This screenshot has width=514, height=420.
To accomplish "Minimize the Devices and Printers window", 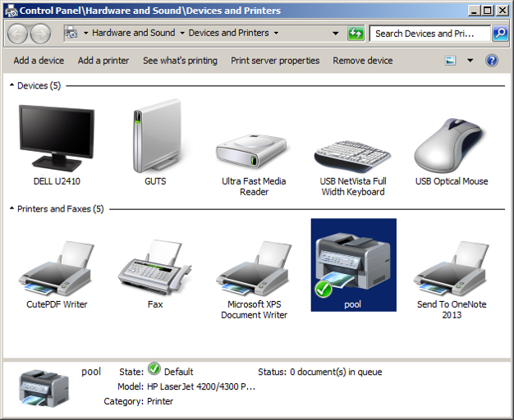I will pos(474,11).
